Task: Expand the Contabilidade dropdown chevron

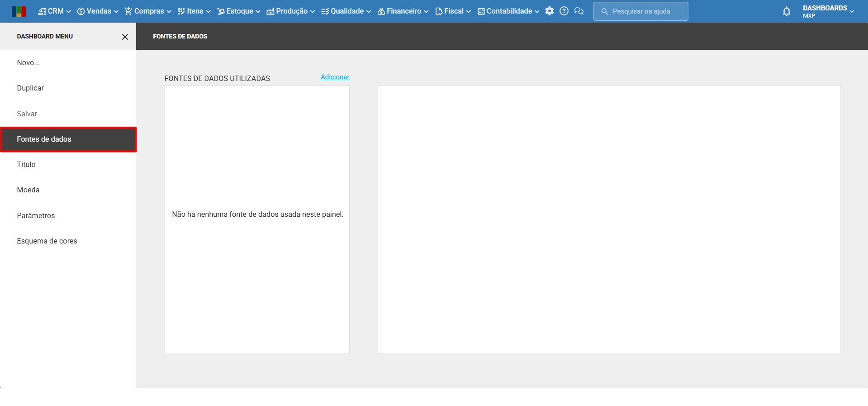Action: [x=537, y=12]
